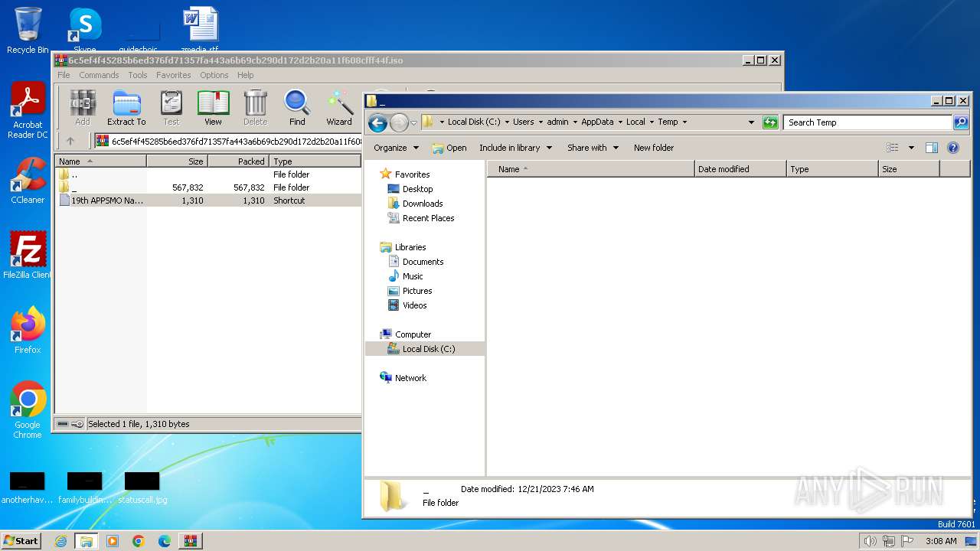The height and width of the screenshot is (551, 980).
Task: Click the Start button
Action: [x=21, y=541]
